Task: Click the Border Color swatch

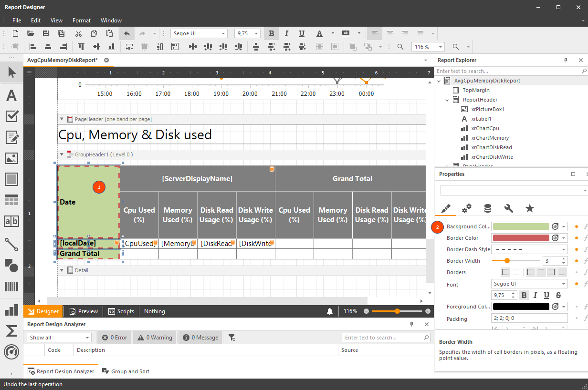Action: [x=521, y=238]
